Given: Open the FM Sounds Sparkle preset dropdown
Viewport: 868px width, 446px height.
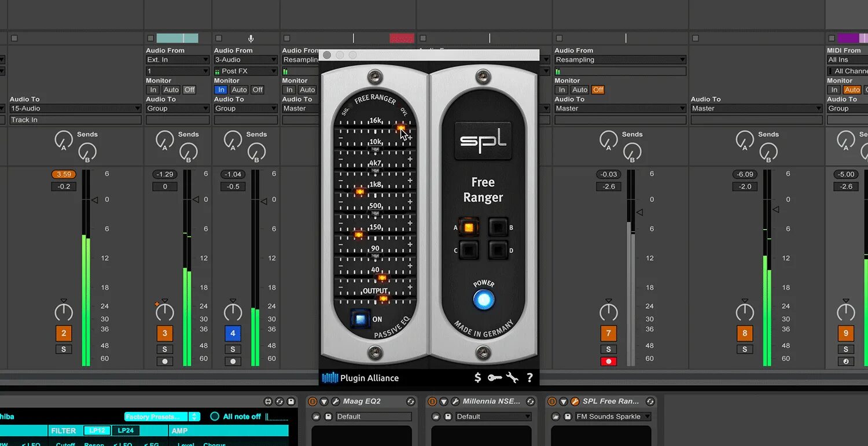Looking at the screenshot, I should tap(613, 416).
